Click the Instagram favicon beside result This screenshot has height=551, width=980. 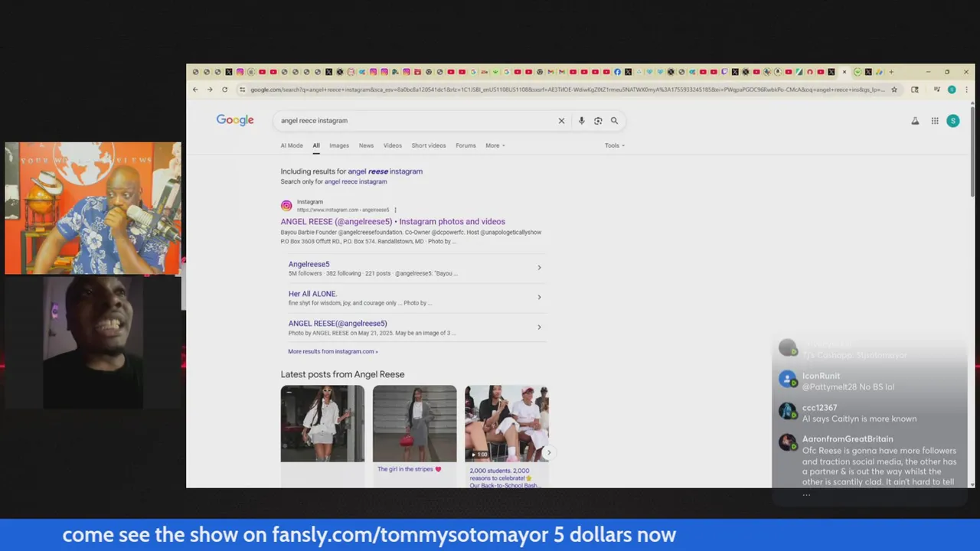point(286,205)
